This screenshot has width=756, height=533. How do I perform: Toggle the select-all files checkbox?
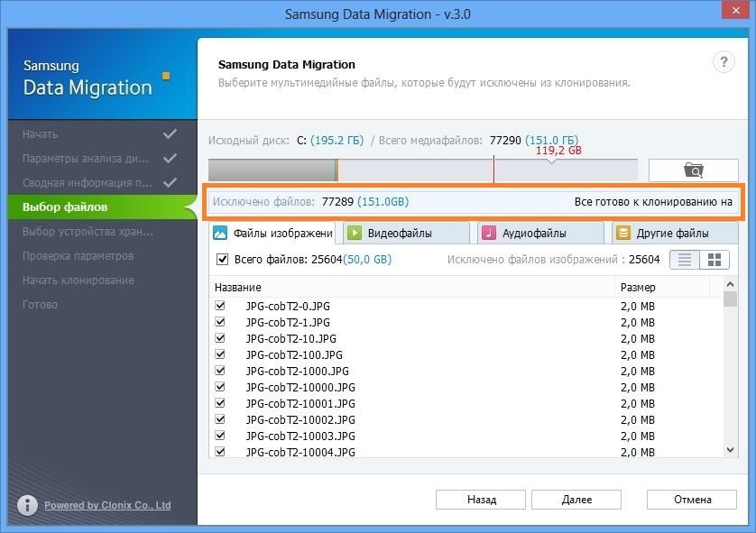222,260
